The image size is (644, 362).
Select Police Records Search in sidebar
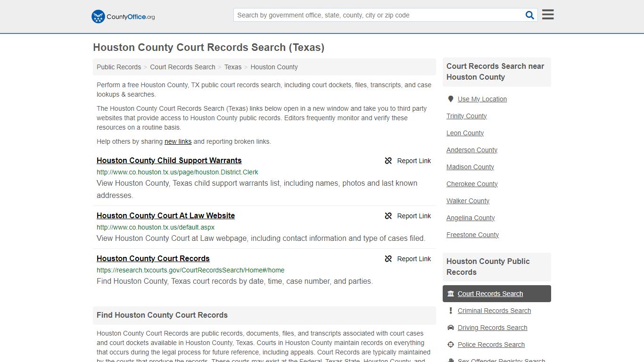(x=491, y=345)
